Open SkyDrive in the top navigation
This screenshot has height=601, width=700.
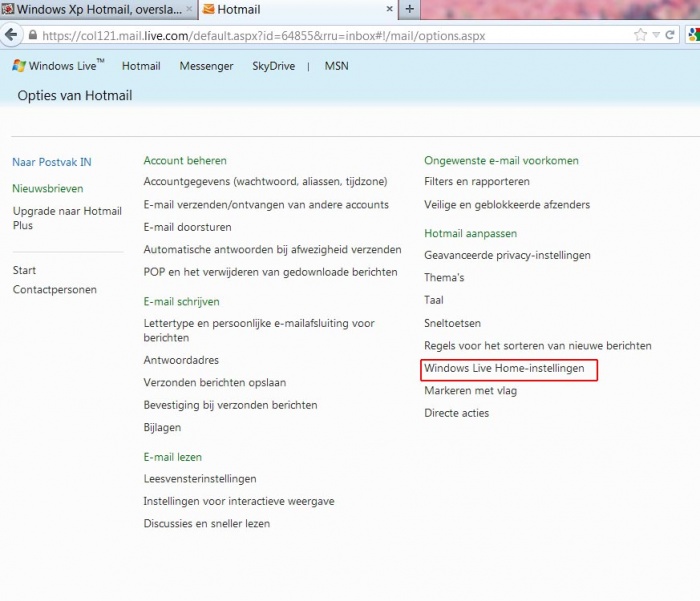click(274, 66)
